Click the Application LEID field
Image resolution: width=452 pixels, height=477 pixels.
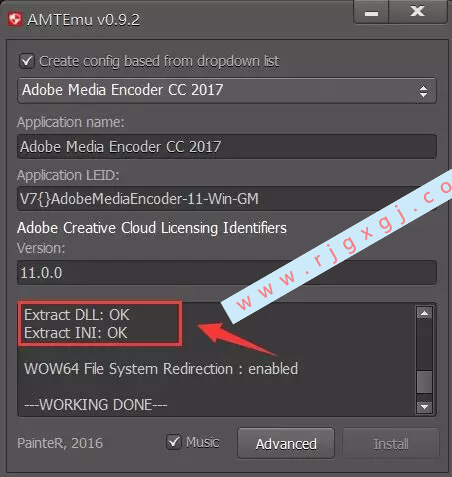[x=227, y=199]
